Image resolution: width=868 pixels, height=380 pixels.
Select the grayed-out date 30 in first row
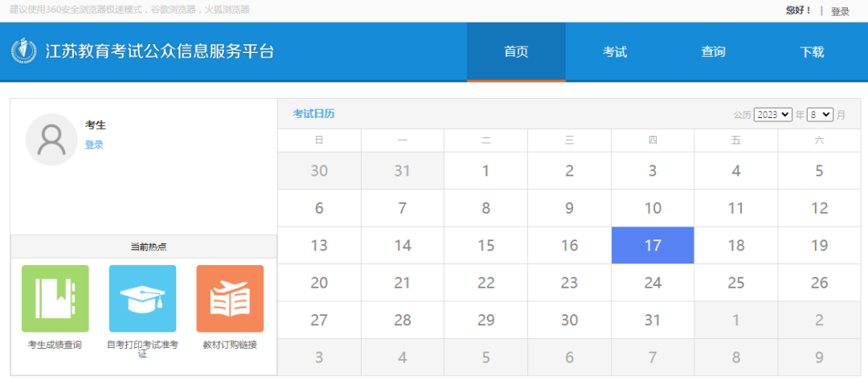click(319, 170)
